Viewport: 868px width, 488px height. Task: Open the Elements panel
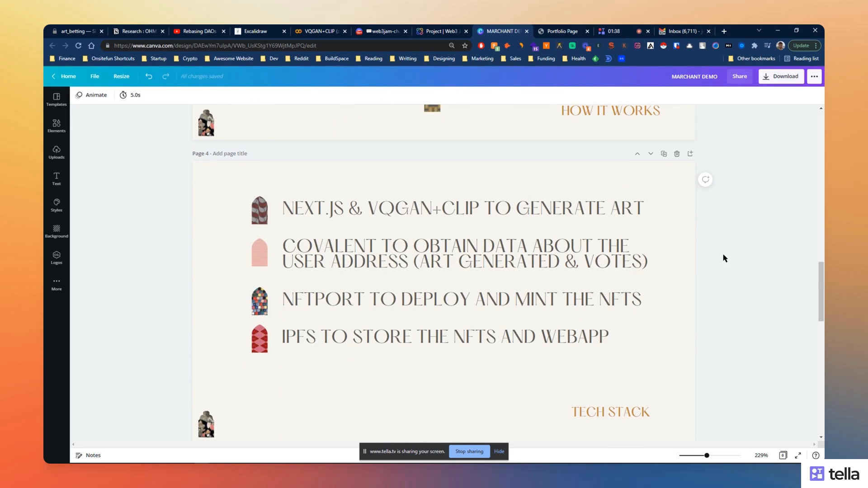click(x=57, y=126)
